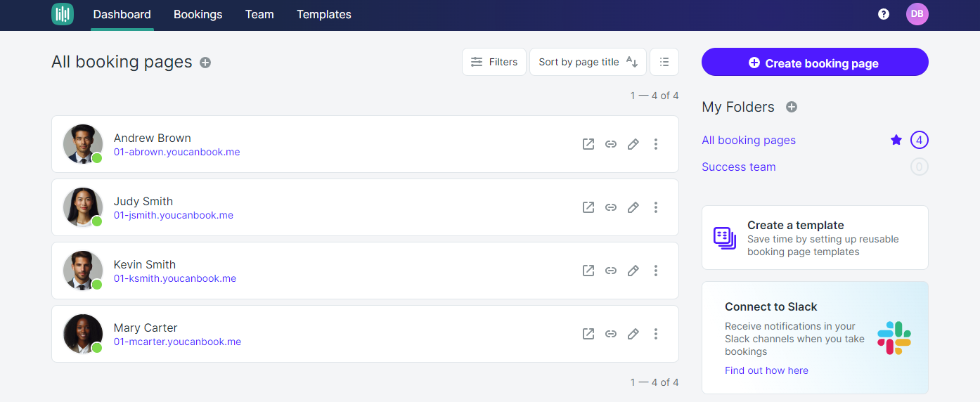Edit Kevin Smith's booking page with pencil icon
The image size is (980, 402).
tap(633, 271)
